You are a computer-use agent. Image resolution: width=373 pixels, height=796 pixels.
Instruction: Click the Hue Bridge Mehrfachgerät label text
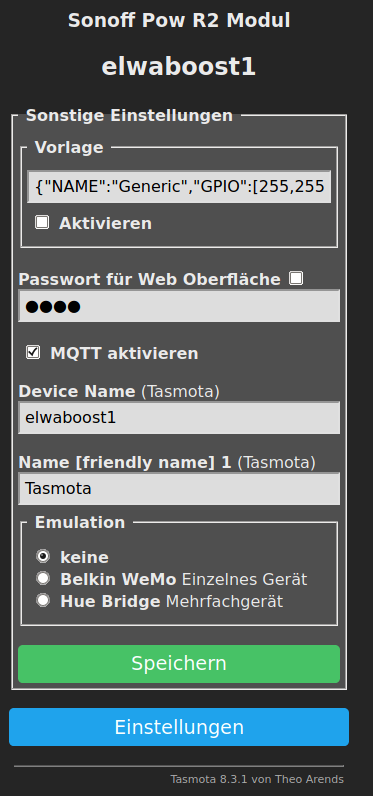pos(172,602)
